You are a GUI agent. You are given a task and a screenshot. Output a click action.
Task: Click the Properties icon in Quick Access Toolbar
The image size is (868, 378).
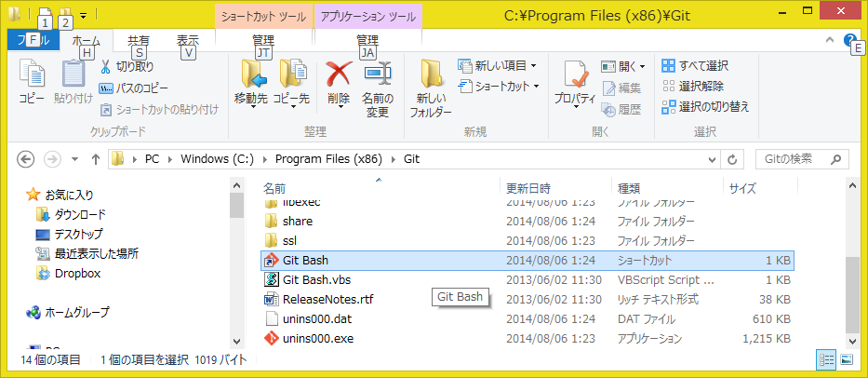pyautogui.click(x=46, y=13)
